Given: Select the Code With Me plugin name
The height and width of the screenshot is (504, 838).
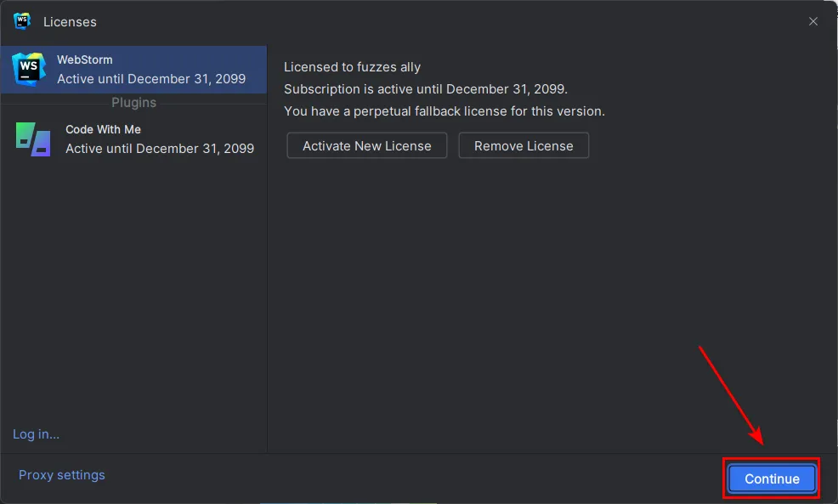Looking at the screenshot, I should (x=103, y=129).
